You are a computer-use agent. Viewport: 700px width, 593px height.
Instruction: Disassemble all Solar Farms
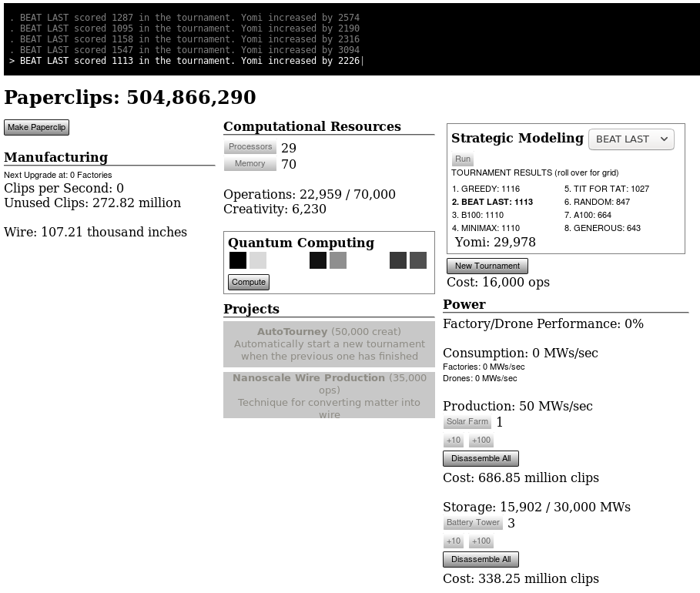(481, 458)
